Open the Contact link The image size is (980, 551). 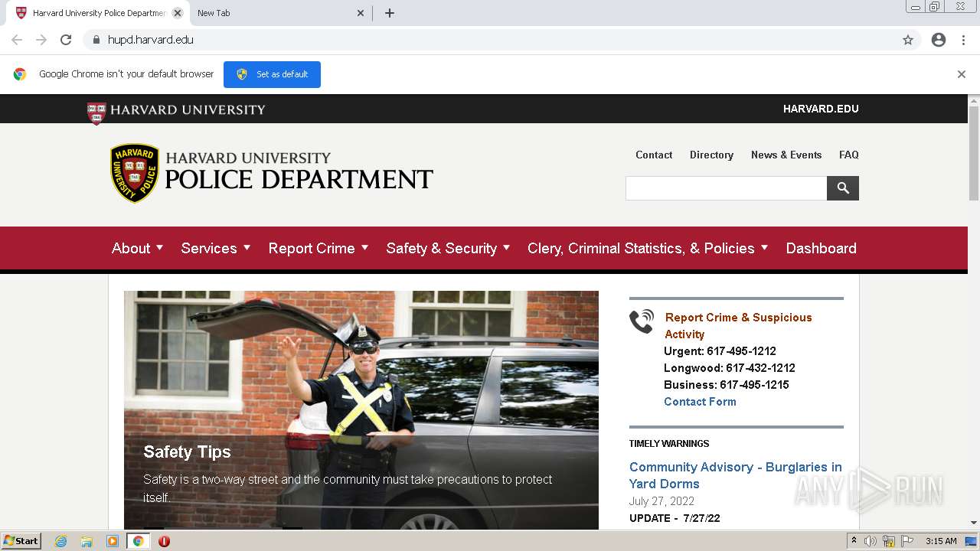pyautogui.click(x=654, y=155)
